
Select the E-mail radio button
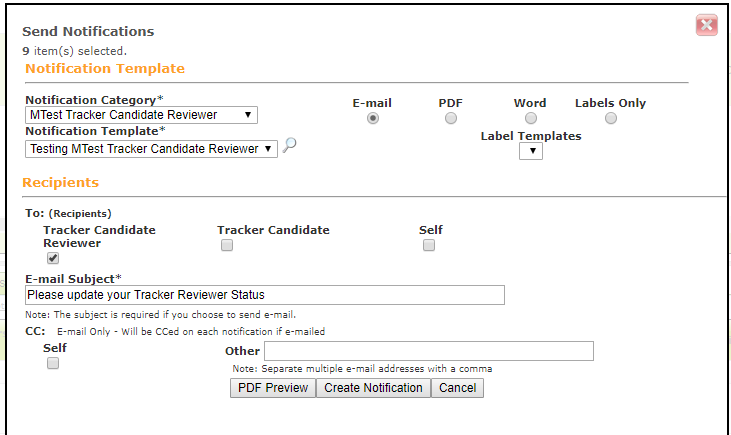point(372,118)
